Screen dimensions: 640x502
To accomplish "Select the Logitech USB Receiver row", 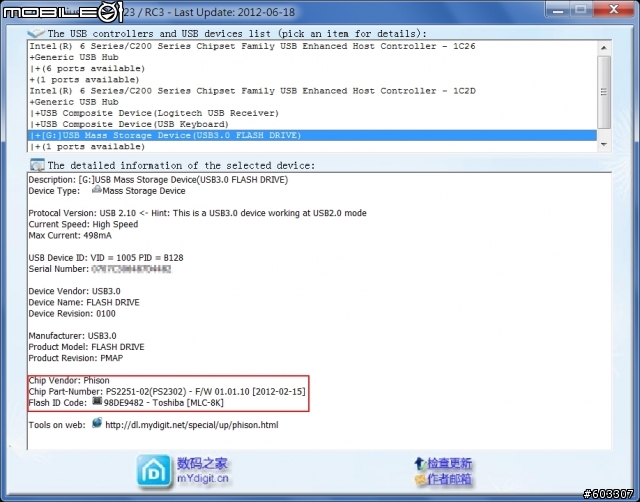I will point(312,113).
